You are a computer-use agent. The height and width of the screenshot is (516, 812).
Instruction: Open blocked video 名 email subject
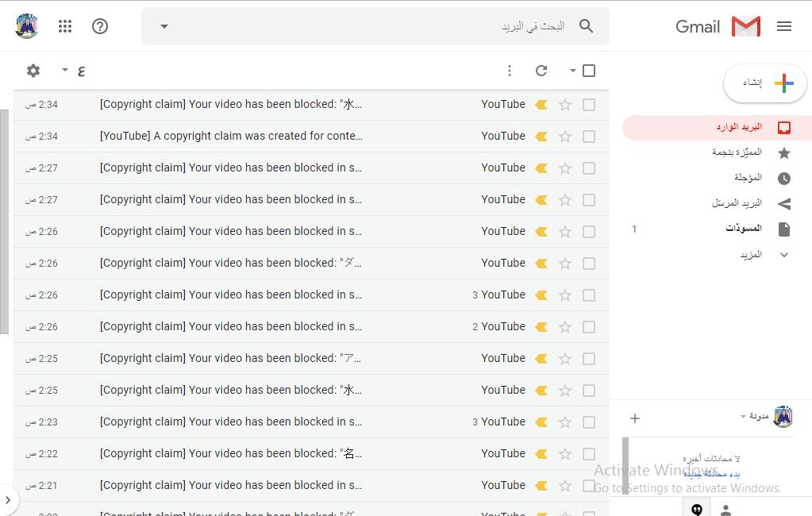231,453
